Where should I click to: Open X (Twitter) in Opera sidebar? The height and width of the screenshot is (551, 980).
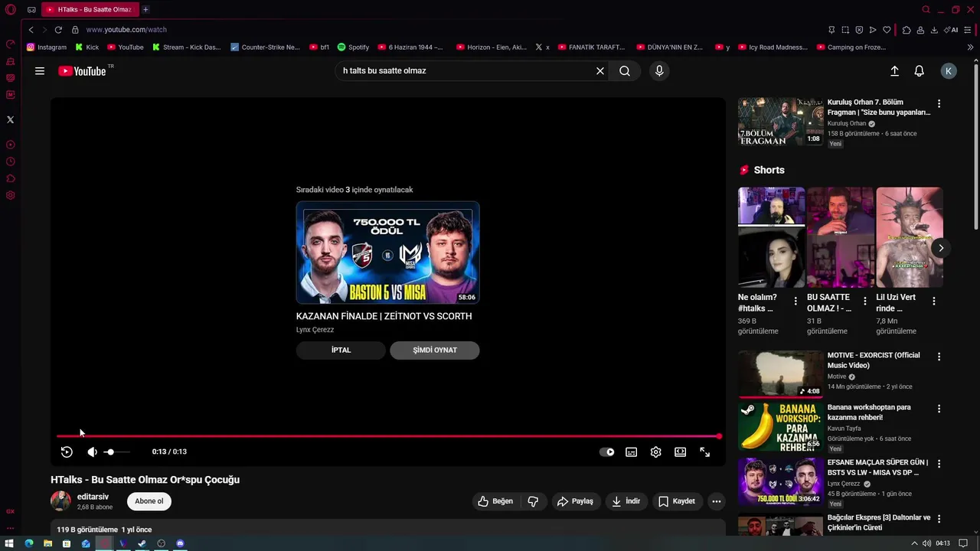pos(10,119)
